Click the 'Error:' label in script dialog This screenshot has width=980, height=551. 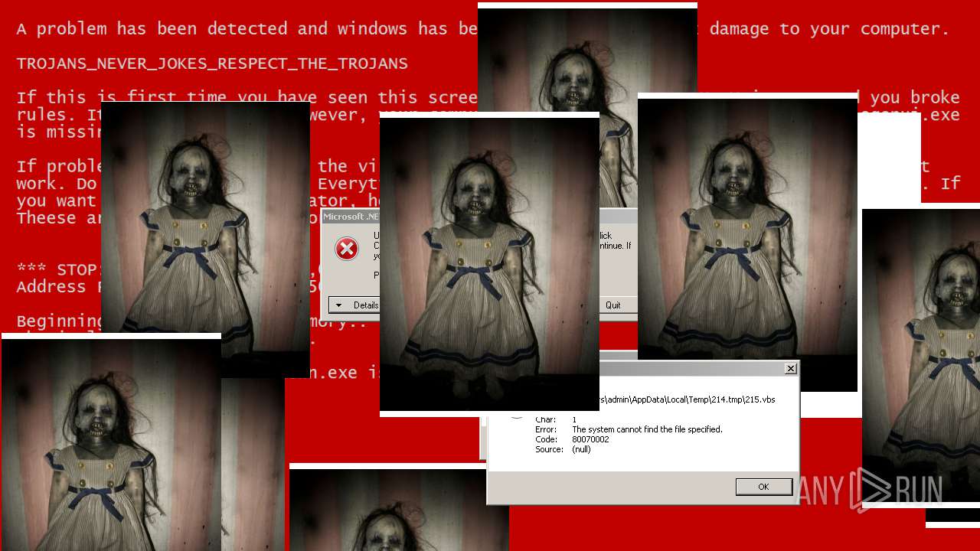pos(544,429)
